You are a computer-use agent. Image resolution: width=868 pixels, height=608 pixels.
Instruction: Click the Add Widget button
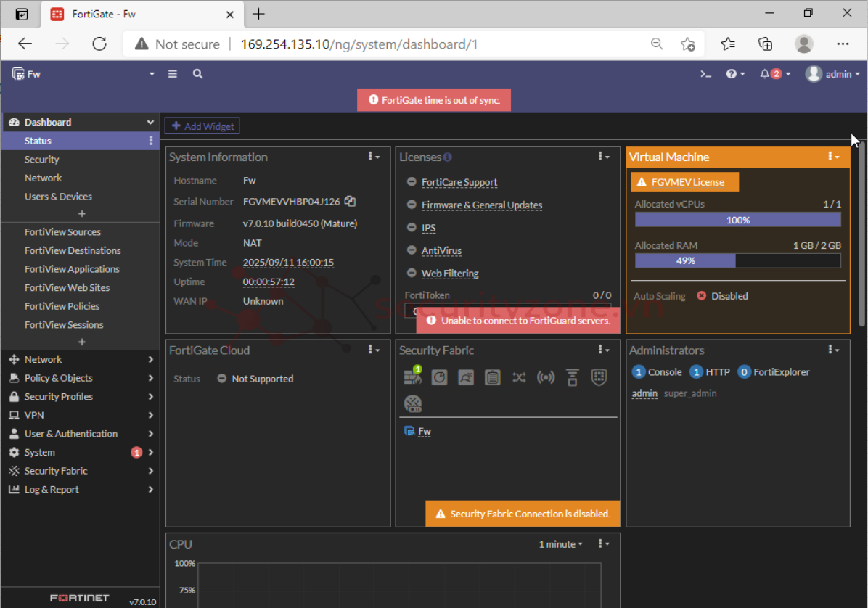point(202,126)
